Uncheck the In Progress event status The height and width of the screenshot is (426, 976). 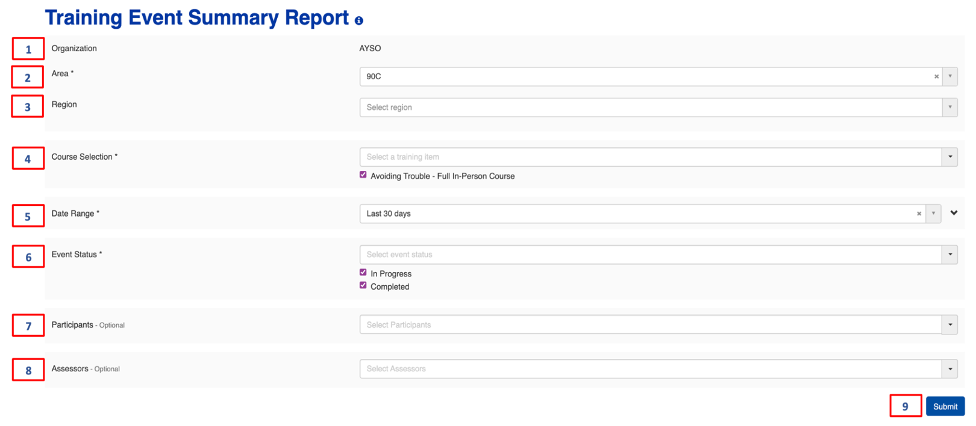click(364, 273)
